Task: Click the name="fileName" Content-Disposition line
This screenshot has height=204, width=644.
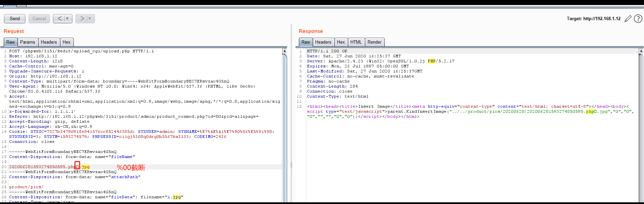Action: point(72,157)
